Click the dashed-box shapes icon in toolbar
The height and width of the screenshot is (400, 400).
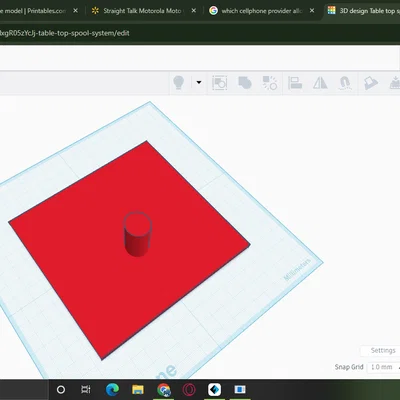[220, 83]
